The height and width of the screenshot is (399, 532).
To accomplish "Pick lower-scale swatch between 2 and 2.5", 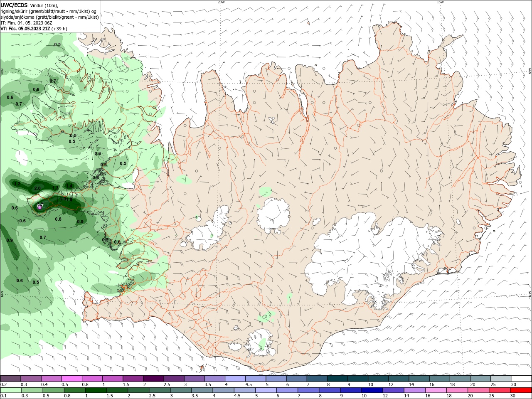I will click(138, 390).
